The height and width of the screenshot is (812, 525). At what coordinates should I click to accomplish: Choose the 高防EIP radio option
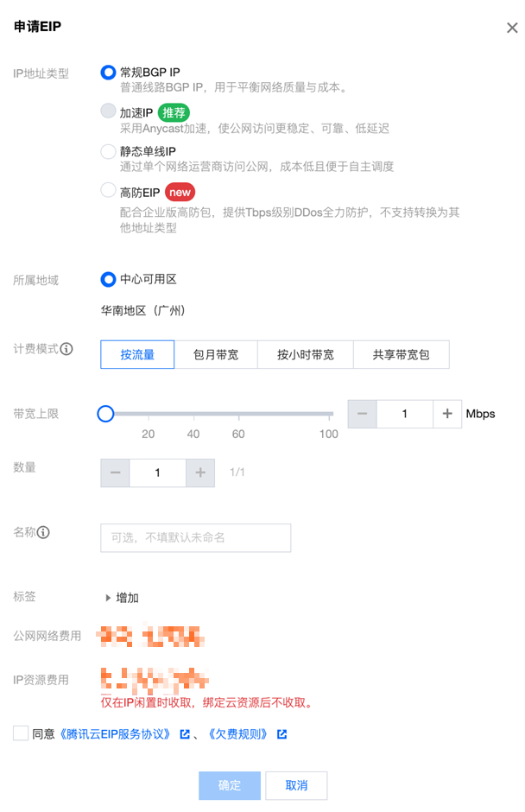pyautogui.click(x=108, y=190)
